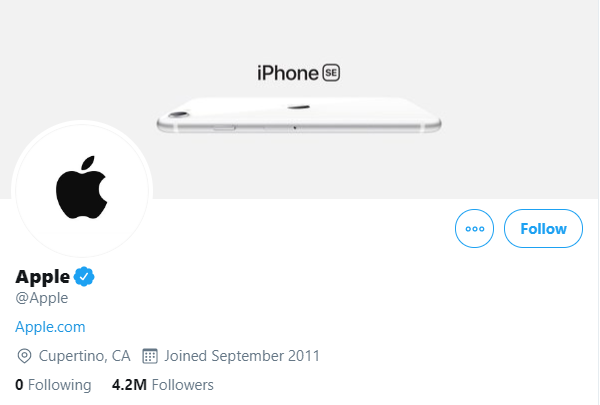Open the Followers list label
The height and width of the screenshot is (405, 600).
183,385
